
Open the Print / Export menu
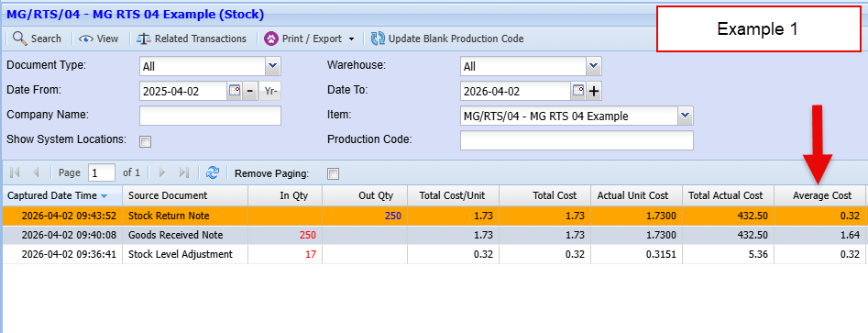pos(310,39)
